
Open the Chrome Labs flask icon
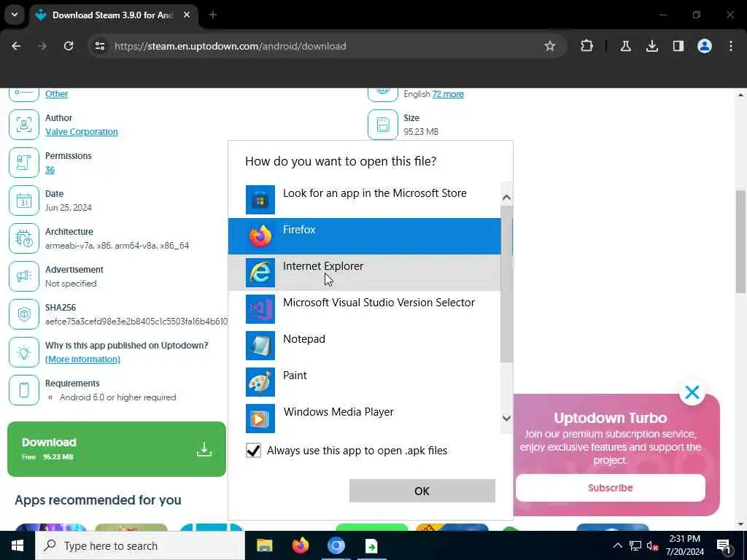pyautogui.click(x=625, y=46)
